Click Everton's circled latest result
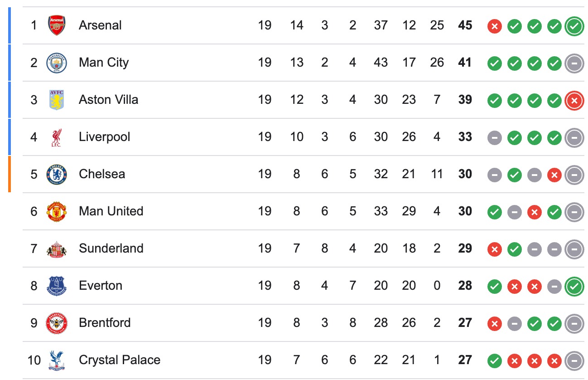This screenshot has width=588, height=380. 574,287
